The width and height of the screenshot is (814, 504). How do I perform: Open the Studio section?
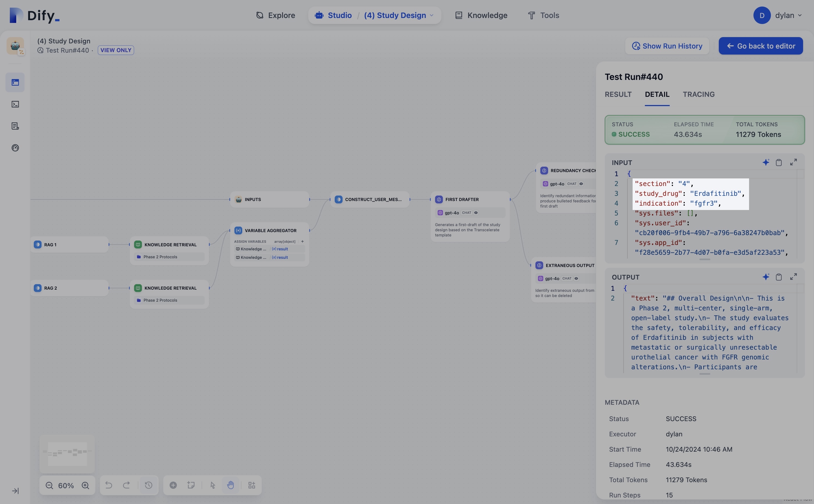pos(333,15)
